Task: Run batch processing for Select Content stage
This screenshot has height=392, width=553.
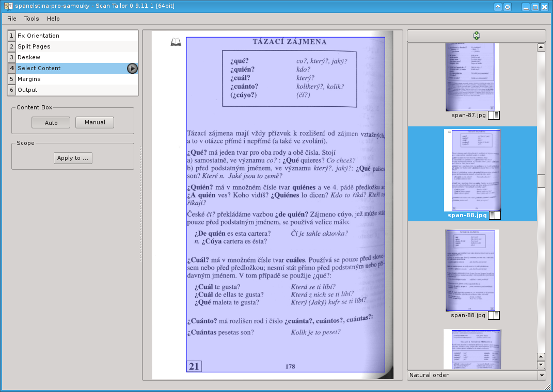Action: pyautogui.click(x=132, y=68)
